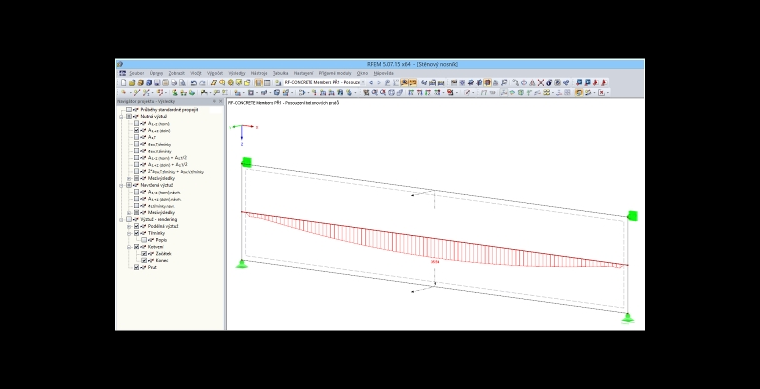The width and height of the screenshot is (760, 389).
Task: Click the Redo arrow icon
Action: click(202, 83)
